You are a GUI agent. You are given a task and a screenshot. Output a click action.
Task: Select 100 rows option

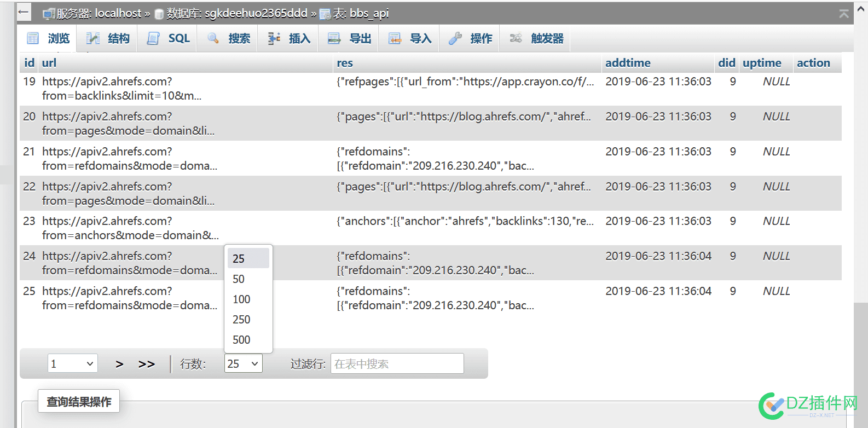[x=248, y=299]
